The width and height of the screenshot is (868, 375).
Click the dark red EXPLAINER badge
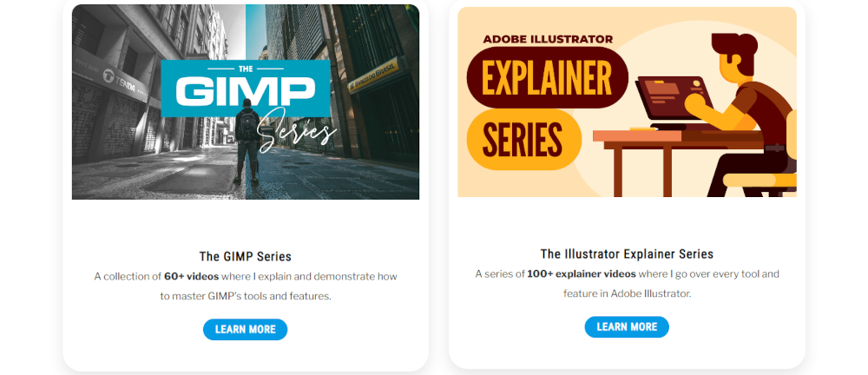[548, 77]
